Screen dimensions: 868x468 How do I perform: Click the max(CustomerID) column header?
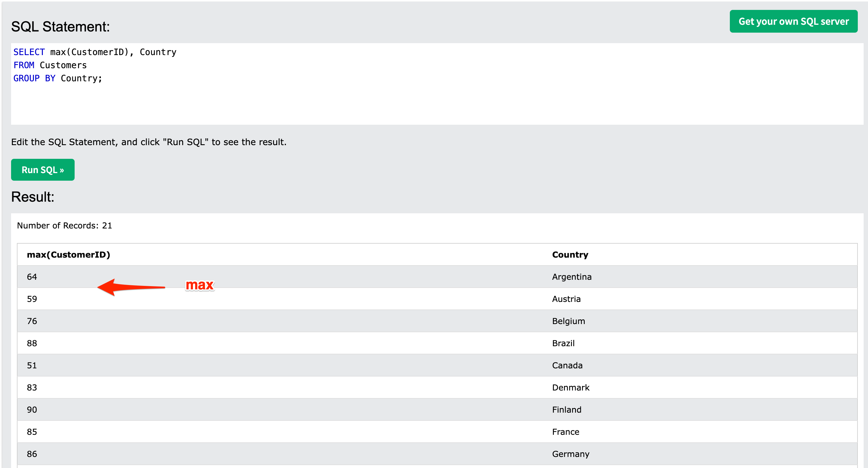coord(68,255)
